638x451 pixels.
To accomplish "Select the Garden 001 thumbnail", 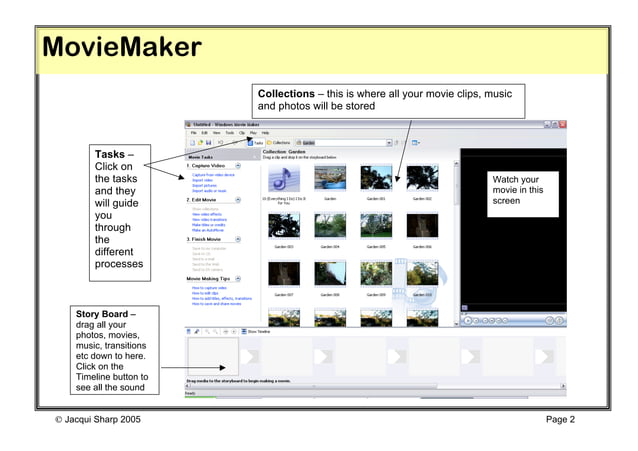I will pyautogui.click(x=376, y=178).
